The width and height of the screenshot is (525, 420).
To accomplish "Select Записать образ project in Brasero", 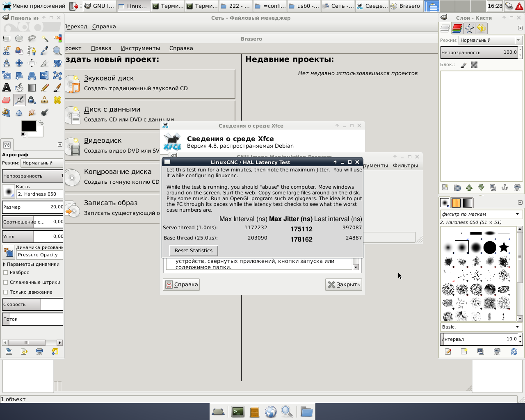I will 112,208.
